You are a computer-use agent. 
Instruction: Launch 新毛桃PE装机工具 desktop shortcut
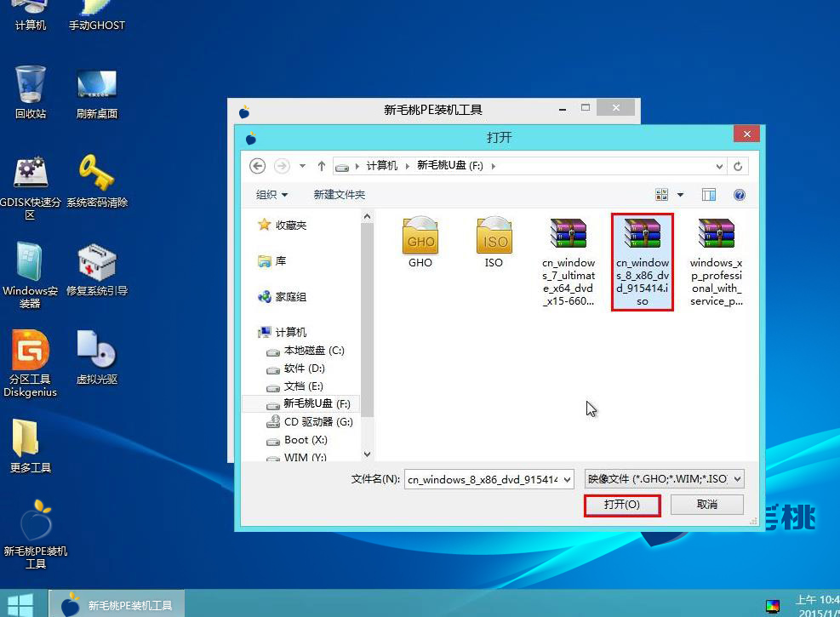coord(36,534)
